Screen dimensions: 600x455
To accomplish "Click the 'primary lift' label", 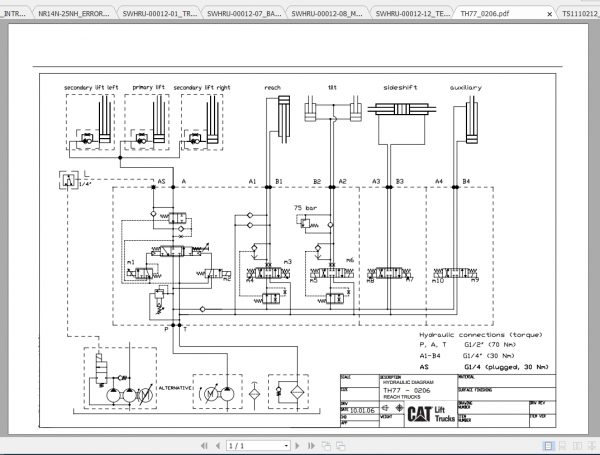I will click(148, 87).
